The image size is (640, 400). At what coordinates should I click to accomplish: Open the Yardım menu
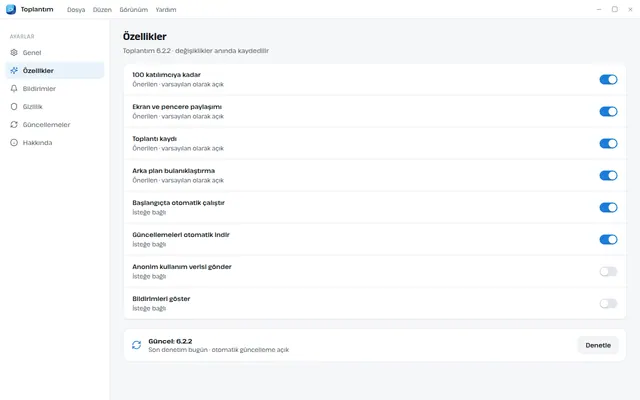click(166, 9)
